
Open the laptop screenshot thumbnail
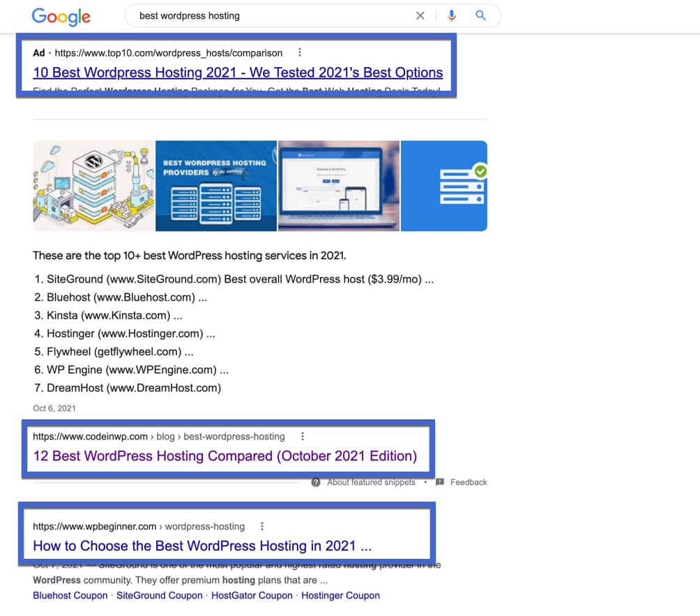[339, 186]
